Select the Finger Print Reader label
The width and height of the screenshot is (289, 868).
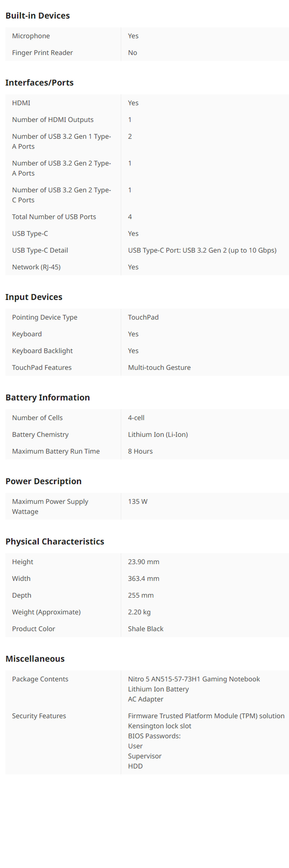point(42,53)
